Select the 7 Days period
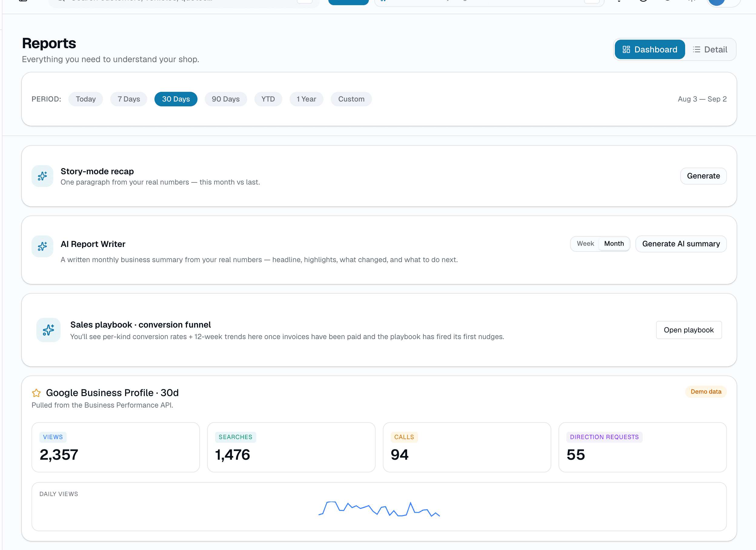The image size is (756, 550). [x=129, y=99]
